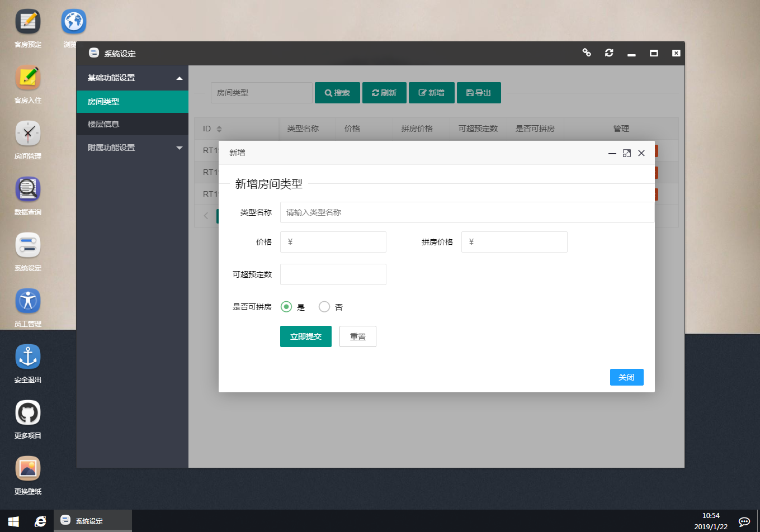Click the 重置 button
Screen dimensions: 760x532
[358, 336]
